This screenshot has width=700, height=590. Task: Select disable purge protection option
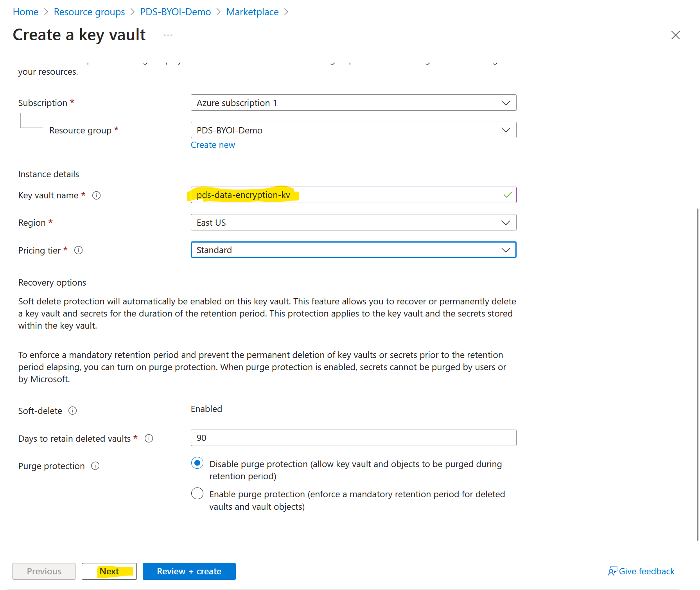[197, 463]
